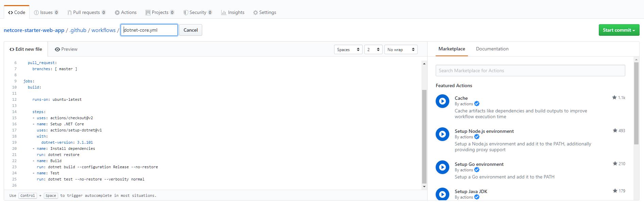This screenshot has height=204, width=644.
Task: Click the verified badge under Cache
Action: [477, 104]
